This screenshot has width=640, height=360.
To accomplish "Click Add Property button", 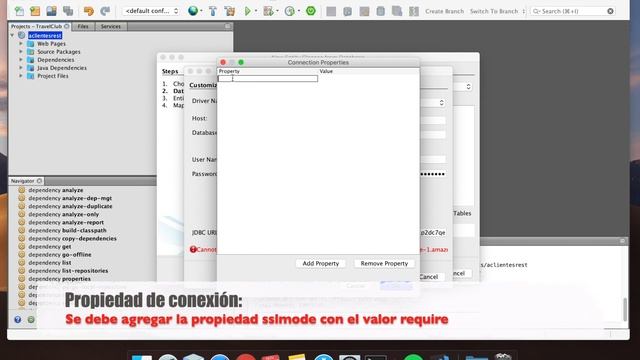I will tap(321, 264).
